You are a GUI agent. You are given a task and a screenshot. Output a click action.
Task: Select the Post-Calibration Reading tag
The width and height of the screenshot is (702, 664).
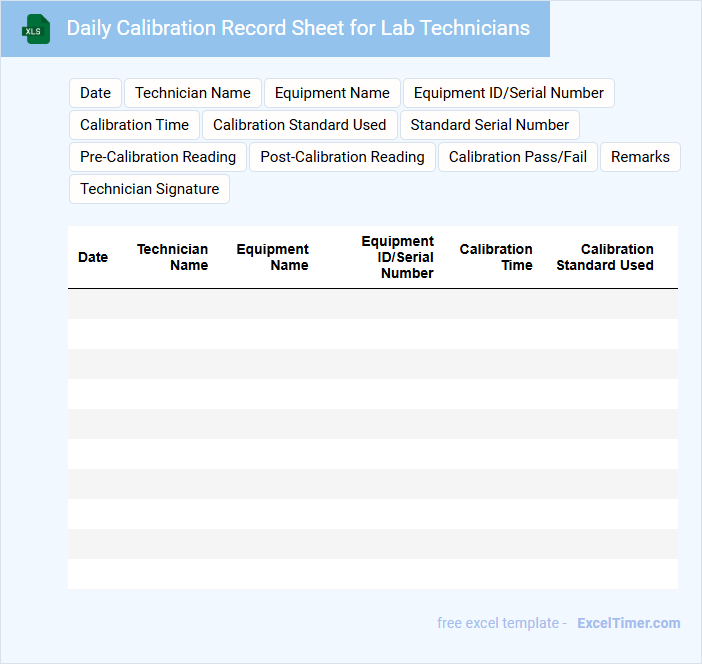(x=342, y=157)
